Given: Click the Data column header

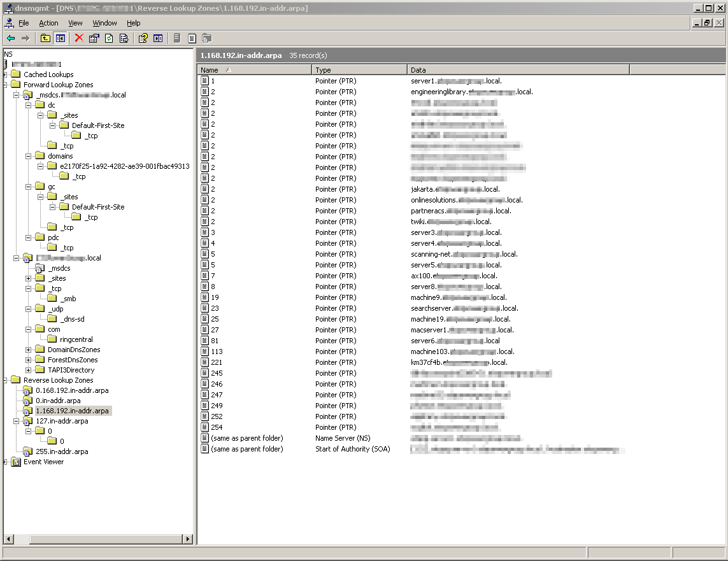Looking at the screenshot, I should click(517, 70).
